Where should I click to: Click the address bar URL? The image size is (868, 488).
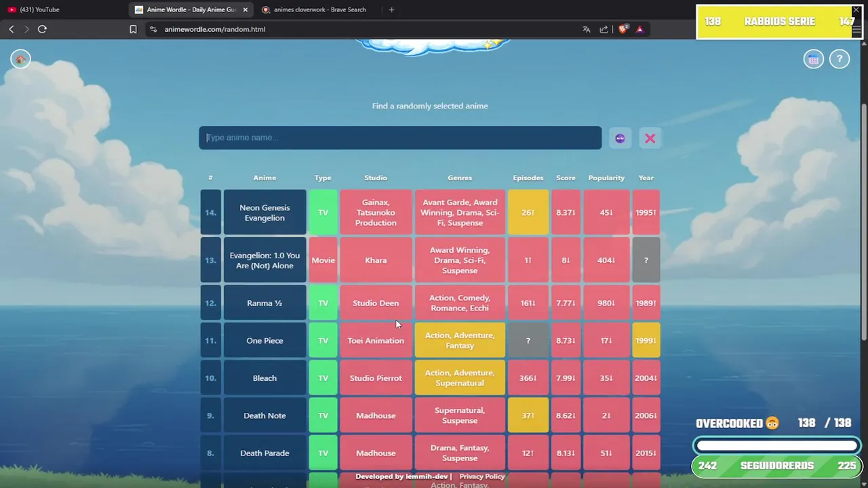[x=214, y=29]
